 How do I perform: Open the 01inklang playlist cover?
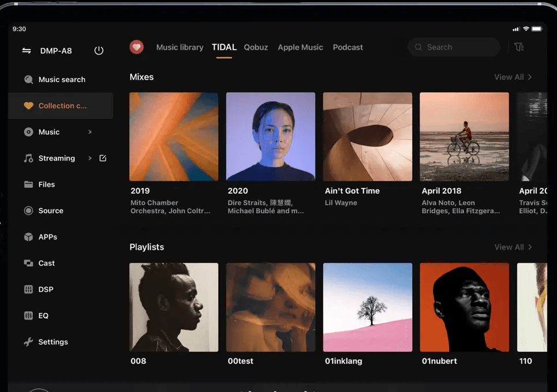(368, 307)
